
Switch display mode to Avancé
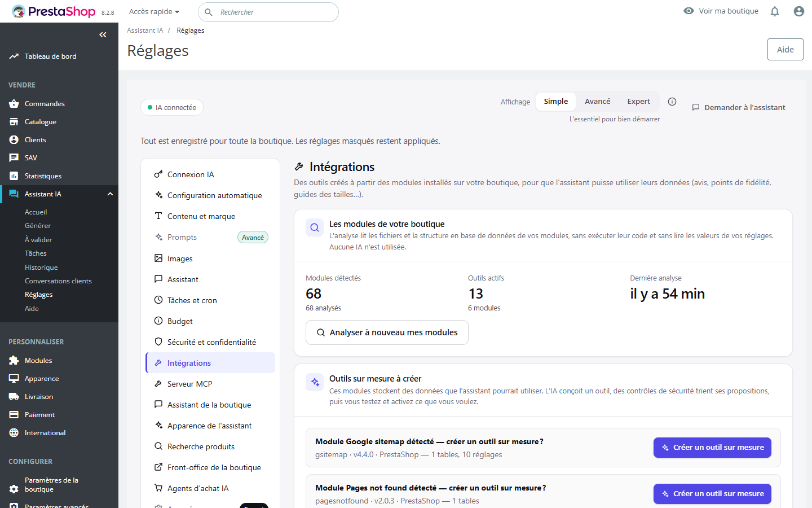597,102
